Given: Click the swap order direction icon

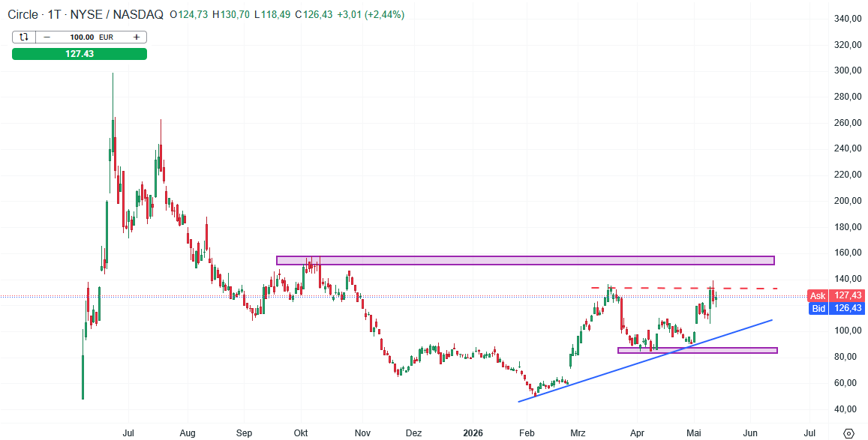Looking at the screenshot, I should tap(24, 37).
